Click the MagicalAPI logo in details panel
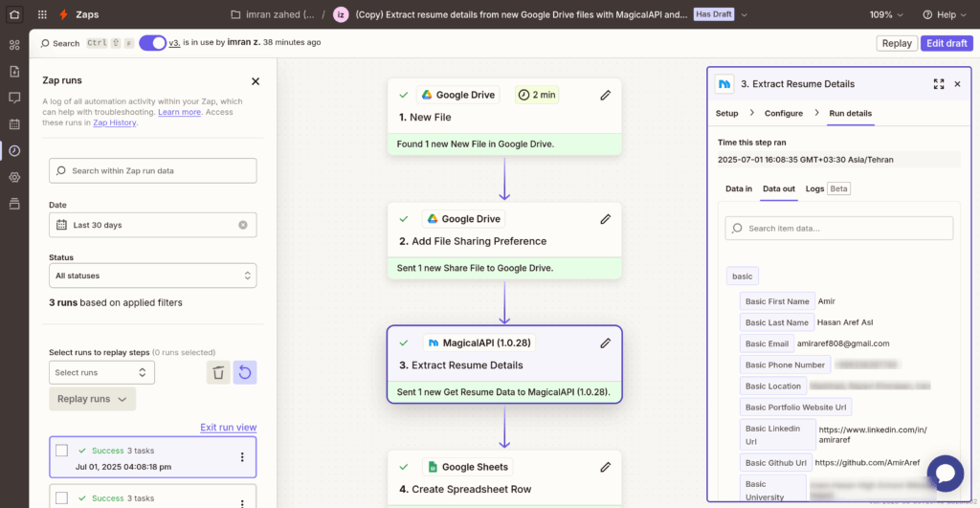Viewport: 980px width, 508px height. pos(724,84)
